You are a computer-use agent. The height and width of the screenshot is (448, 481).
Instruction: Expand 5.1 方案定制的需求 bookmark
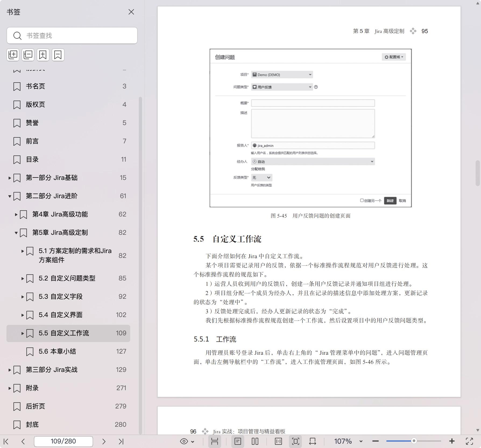[x=23, y=251]
